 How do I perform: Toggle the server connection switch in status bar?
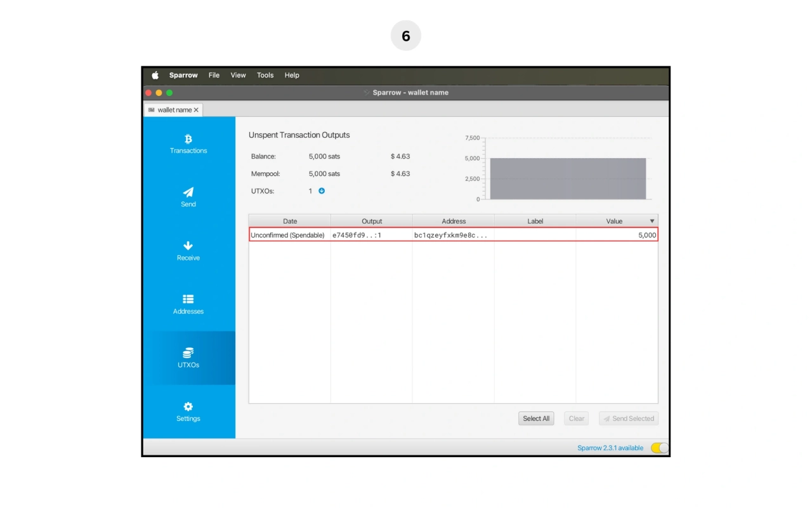tap(660, 448)
